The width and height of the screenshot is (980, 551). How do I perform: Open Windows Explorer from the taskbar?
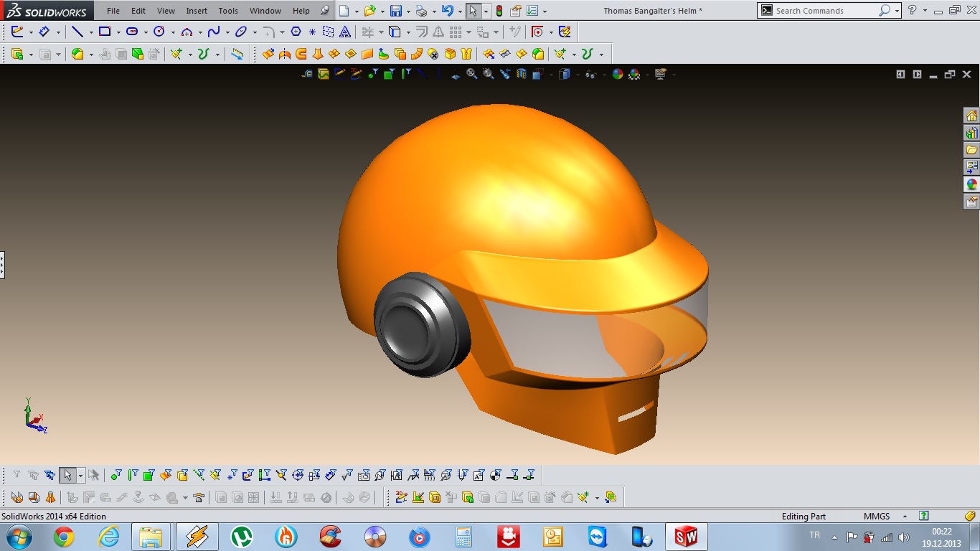(x=151, y=537)
